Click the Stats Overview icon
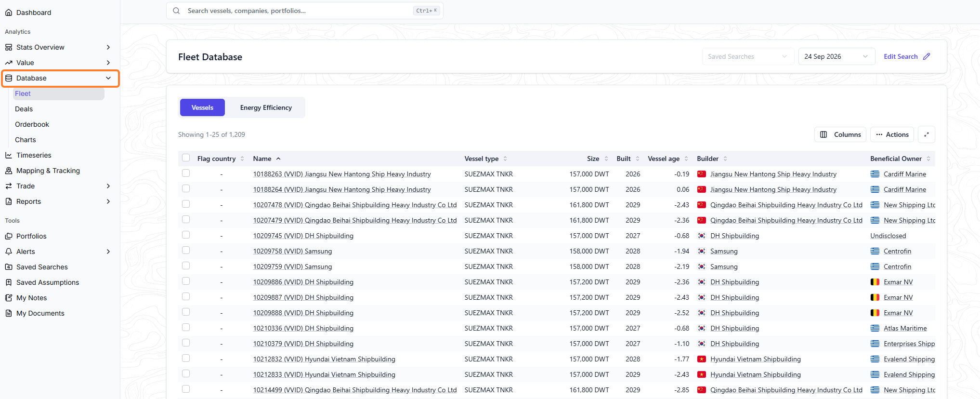The image size is (980, 399). tap(9, 47)
